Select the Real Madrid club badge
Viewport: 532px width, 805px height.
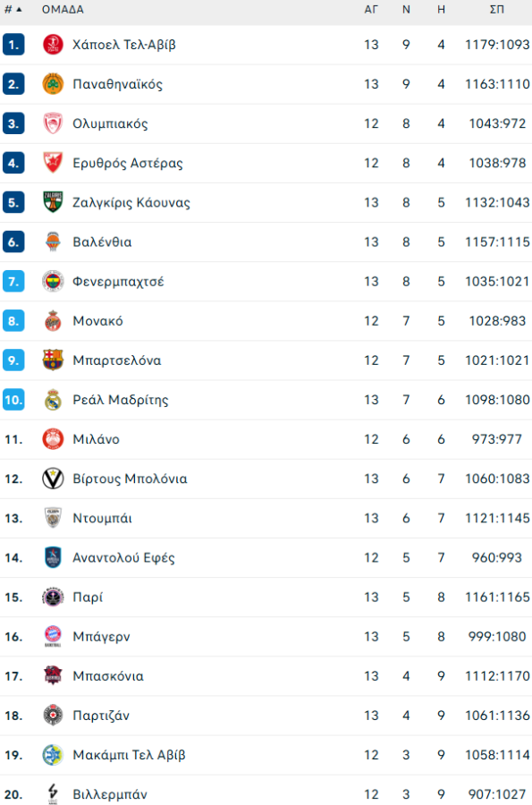pyautogui.click(x=54, y=400)
